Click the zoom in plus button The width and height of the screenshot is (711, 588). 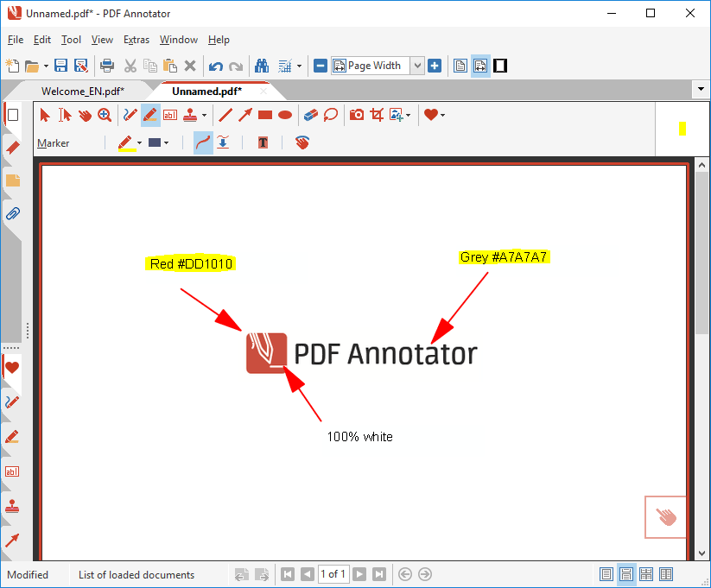coord(435,66)
